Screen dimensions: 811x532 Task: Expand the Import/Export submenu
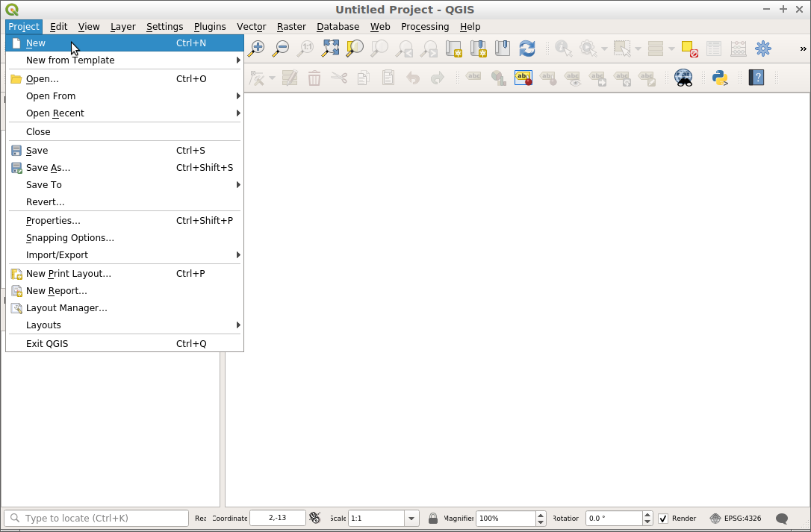[125, 254]
